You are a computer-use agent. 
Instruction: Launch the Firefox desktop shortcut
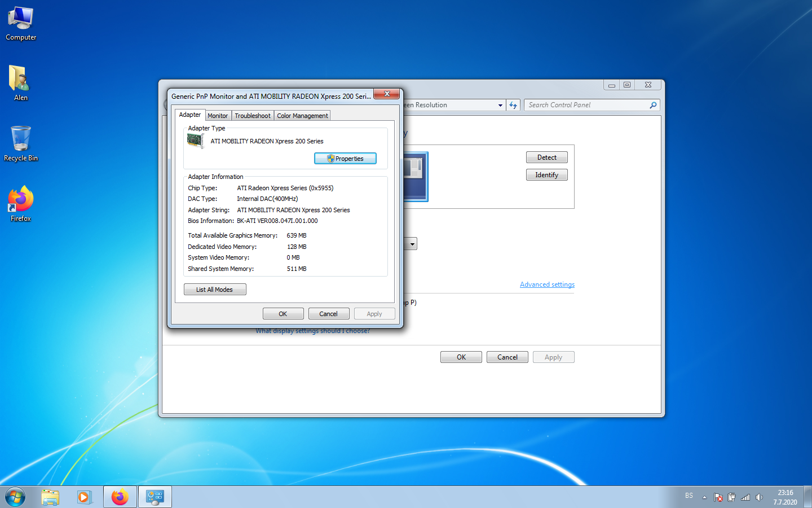point(21,204)
